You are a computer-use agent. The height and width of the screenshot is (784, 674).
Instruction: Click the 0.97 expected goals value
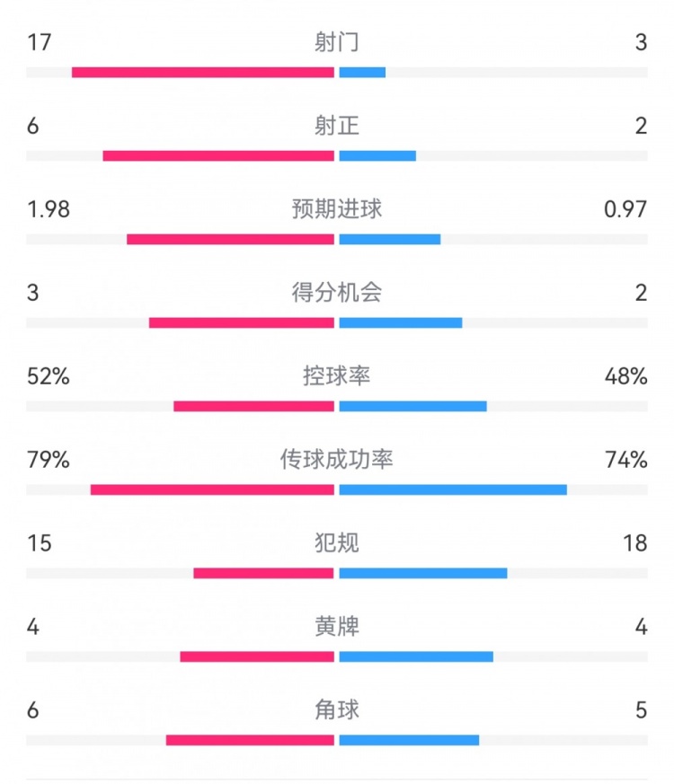pos(625,209)
